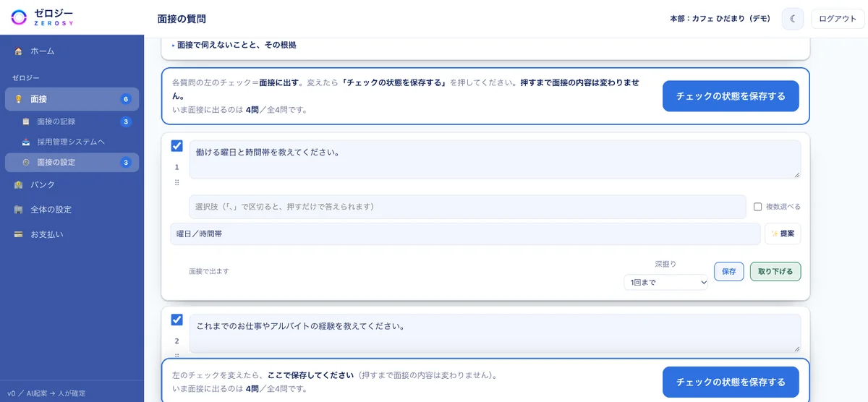The image size is (868, 402).
Task: Toggle dark mode moon icon
Action: coord(793,19)
